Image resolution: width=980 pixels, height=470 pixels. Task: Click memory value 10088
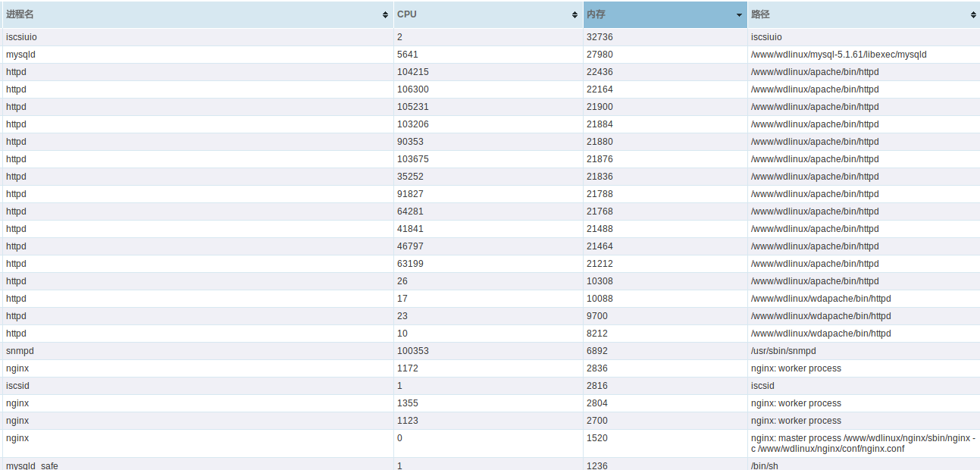(x=600, y=299)
